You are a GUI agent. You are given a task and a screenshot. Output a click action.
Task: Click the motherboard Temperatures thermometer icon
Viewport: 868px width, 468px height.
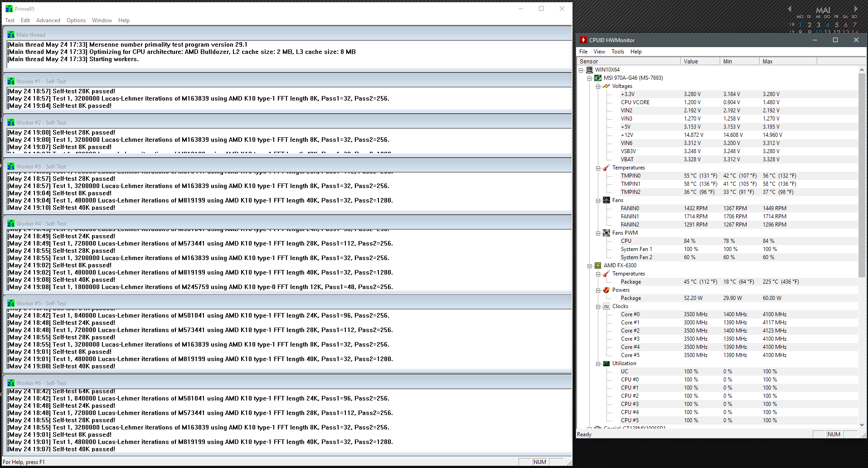click(x=606, y=168)
